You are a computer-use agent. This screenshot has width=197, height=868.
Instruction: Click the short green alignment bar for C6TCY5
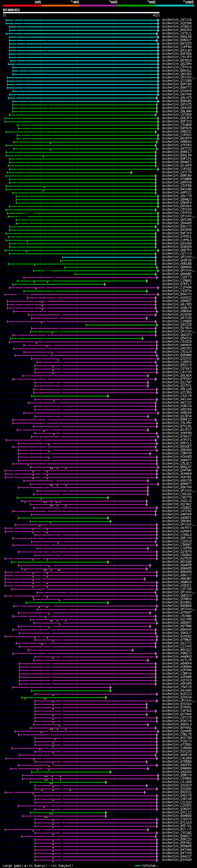pos(69,172)
